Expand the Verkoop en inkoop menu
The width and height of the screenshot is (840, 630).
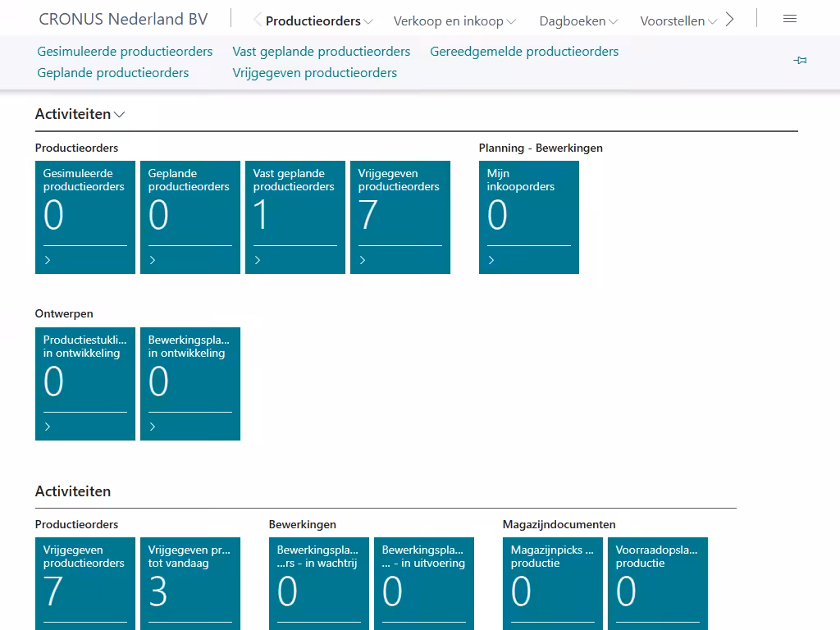tap(454, 21)
